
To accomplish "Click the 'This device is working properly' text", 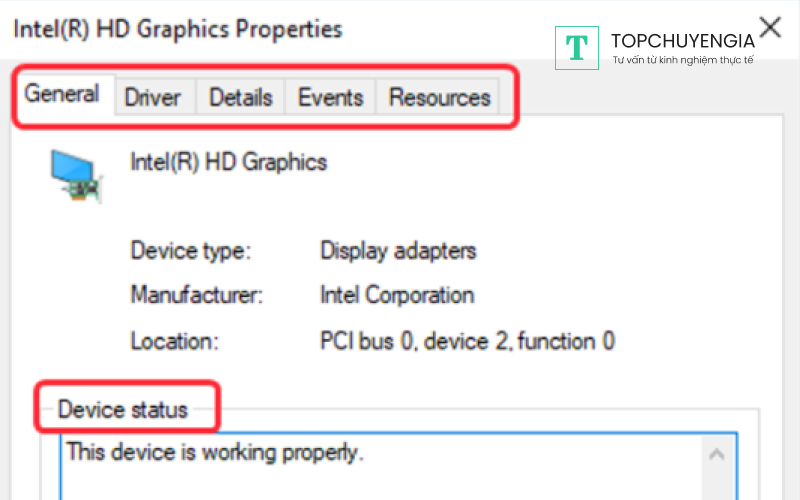I will 215,452.
